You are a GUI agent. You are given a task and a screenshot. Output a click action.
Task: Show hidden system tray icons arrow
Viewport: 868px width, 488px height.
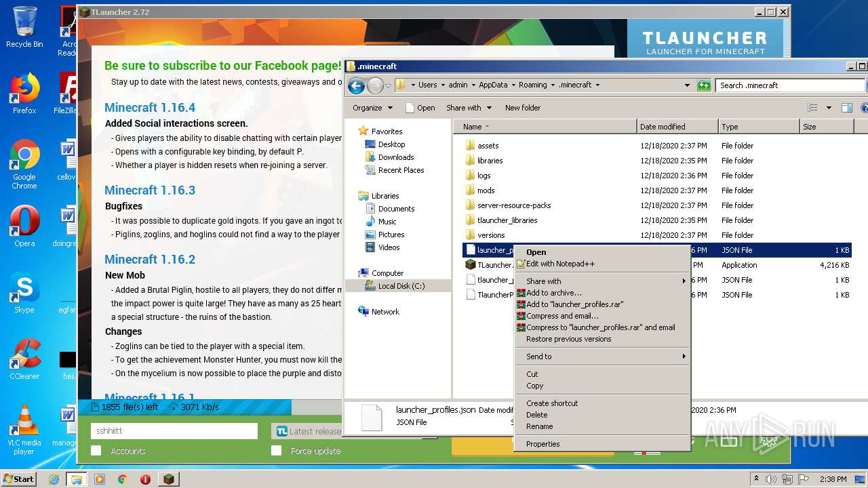pos(756,479)
